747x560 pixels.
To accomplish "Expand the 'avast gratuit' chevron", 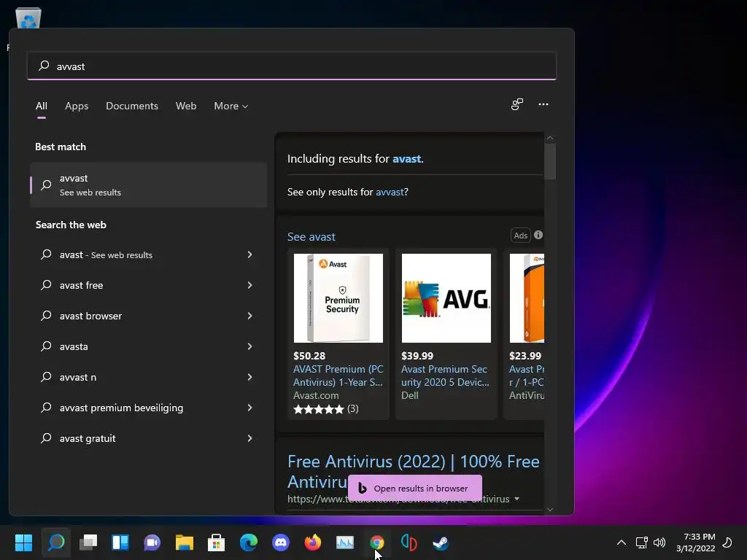I will click(249, 438).
